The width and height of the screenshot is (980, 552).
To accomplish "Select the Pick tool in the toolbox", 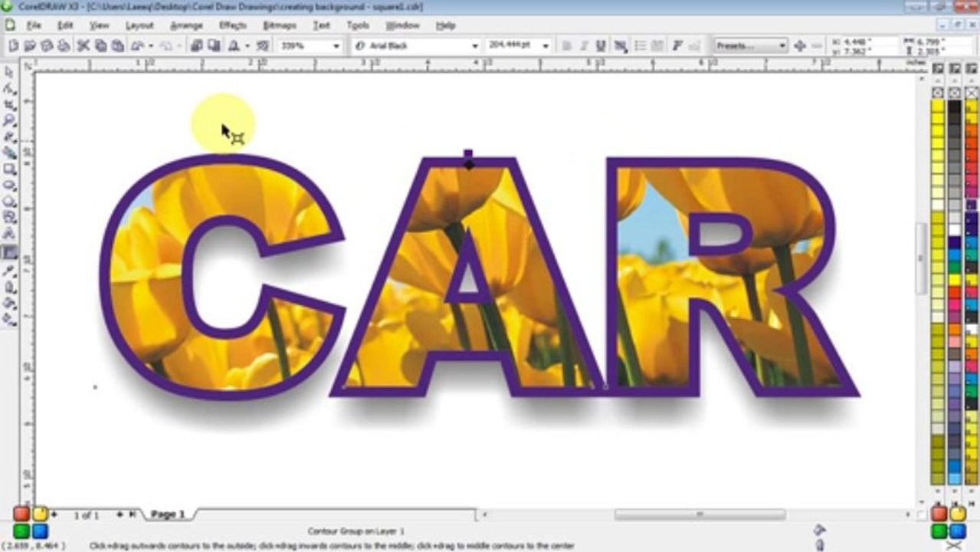I will pyautogui.click(x=9, y=71).
